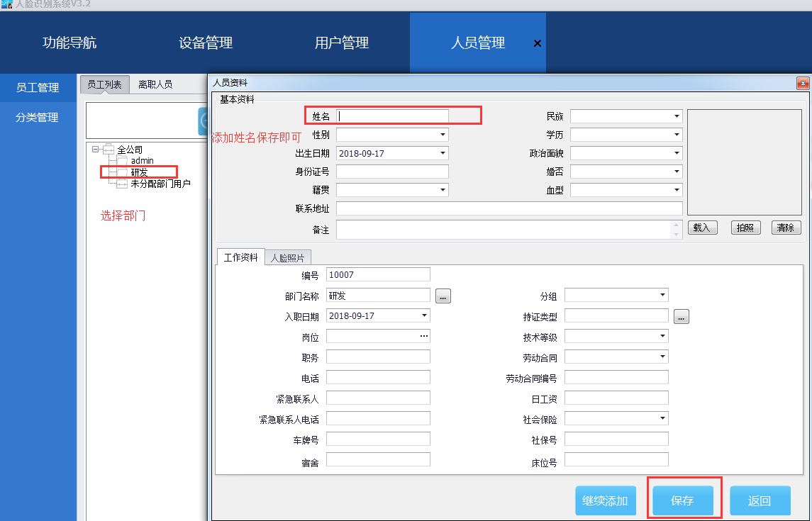This screenshot has height=521, width=812.
Task: Close the 人员资料 dialog
Action: (803, 83)
